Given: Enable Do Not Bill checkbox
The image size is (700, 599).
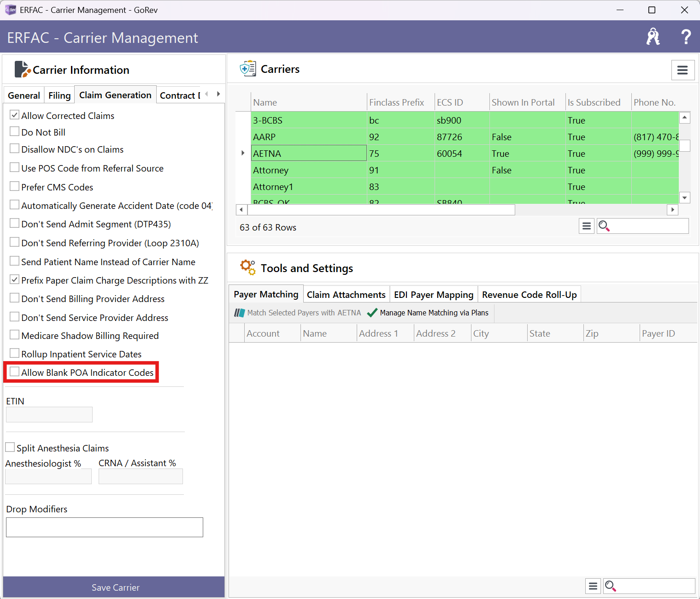Looking at the screenshot, I should (15, 131).
